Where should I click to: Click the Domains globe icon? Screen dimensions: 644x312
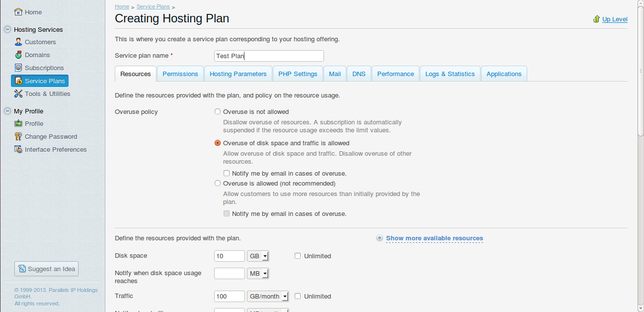18,55
